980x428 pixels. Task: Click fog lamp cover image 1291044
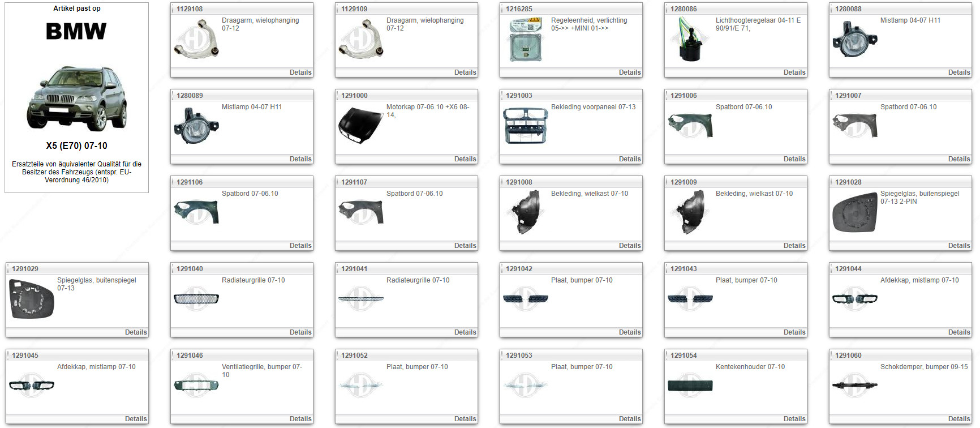coord(855,299)
